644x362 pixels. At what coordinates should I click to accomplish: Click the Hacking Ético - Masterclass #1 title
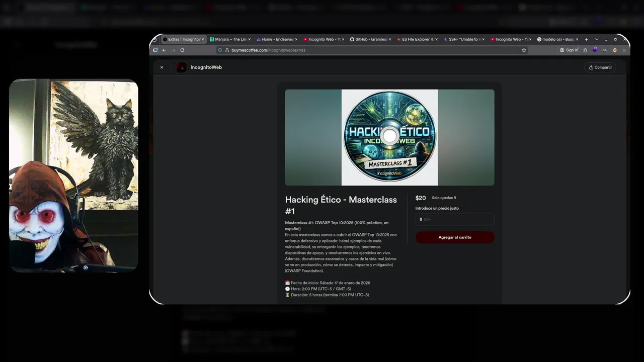(341, 205)
